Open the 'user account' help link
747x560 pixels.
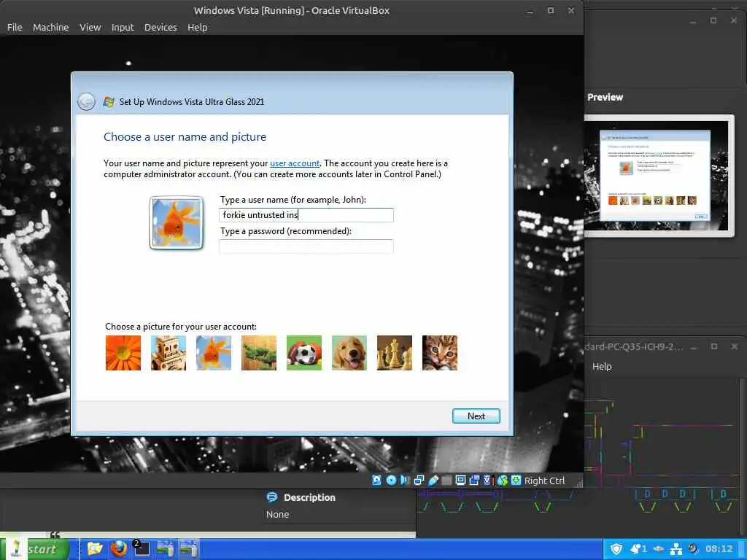295,163
